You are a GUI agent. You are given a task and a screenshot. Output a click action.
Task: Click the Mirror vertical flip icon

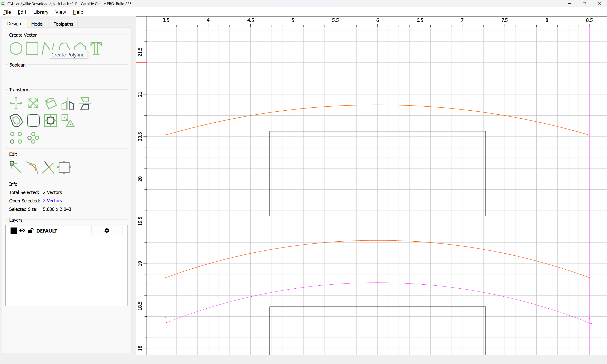click(x=85, y=103)
